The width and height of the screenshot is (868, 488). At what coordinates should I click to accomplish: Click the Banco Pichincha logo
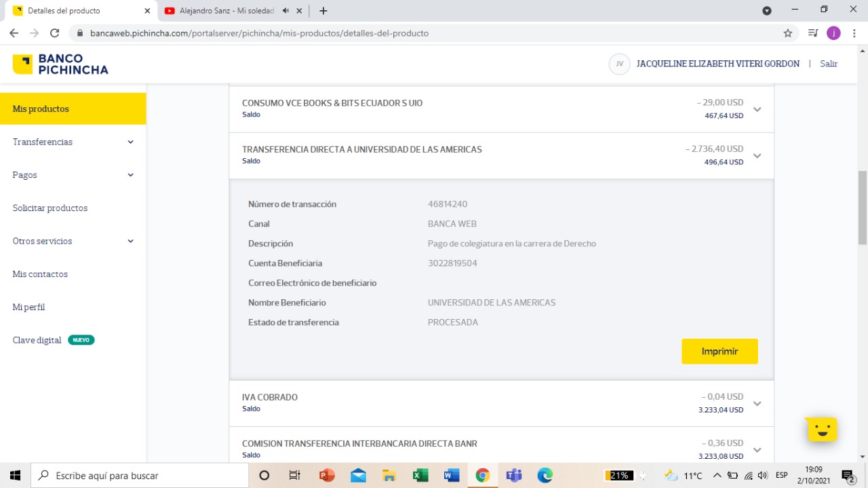point(60,64)
